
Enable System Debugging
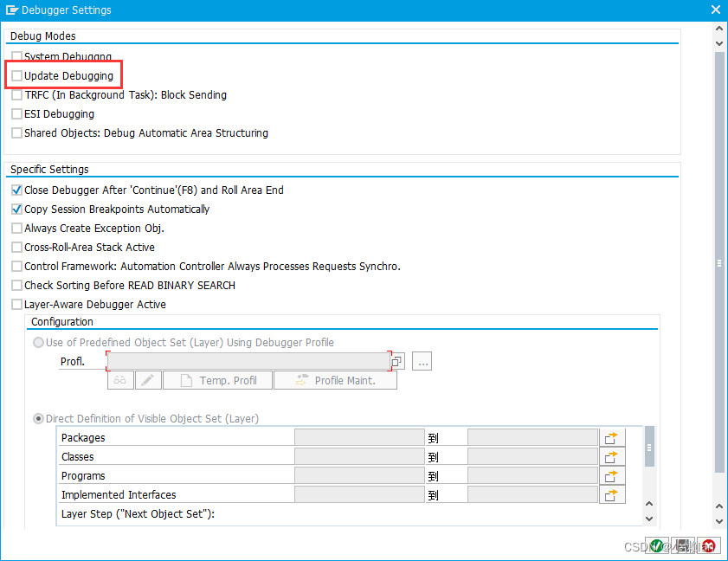click(16, 55)
